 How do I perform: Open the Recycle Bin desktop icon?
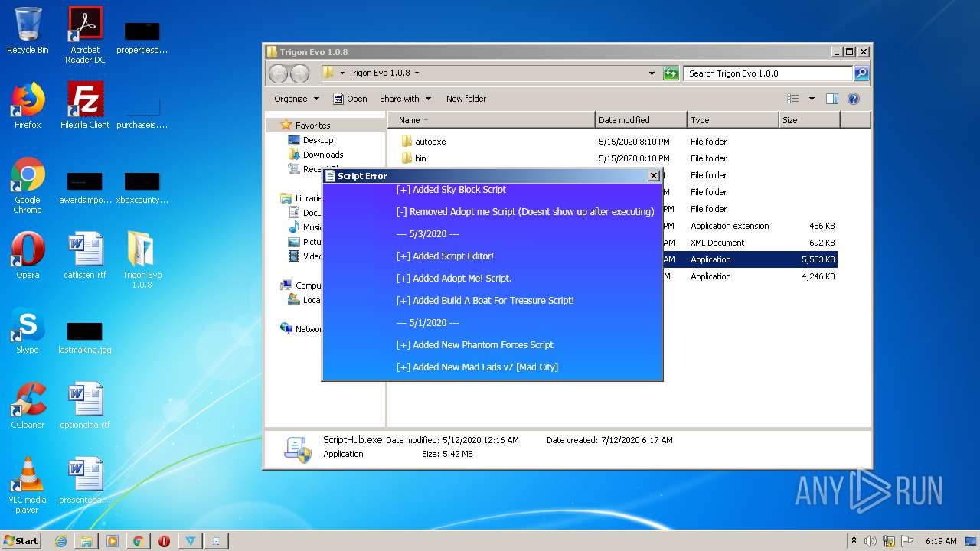28,31
